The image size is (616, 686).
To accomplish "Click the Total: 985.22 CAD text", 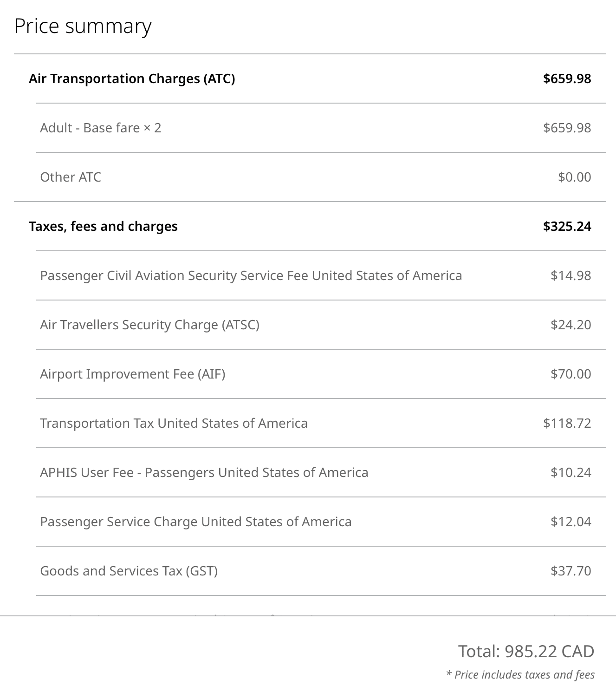I will point(526,651).
